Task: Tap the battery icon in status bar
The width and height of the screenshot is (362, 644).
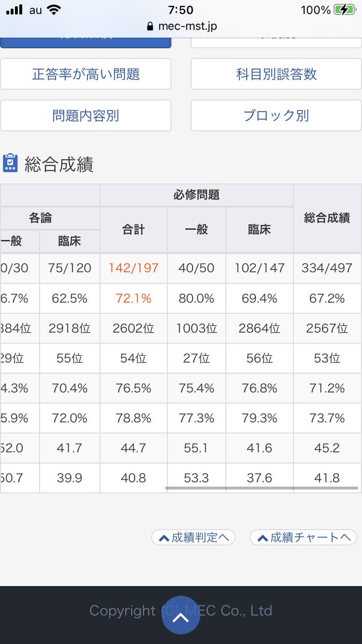Action: click(x=344, y=10)
